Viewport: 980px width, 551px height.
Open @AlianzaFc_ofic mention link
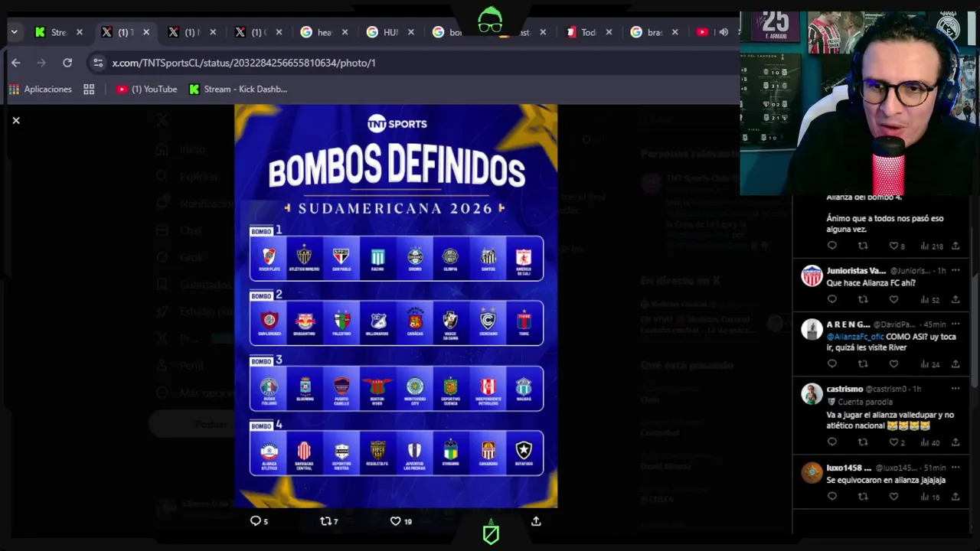[855, 336]
